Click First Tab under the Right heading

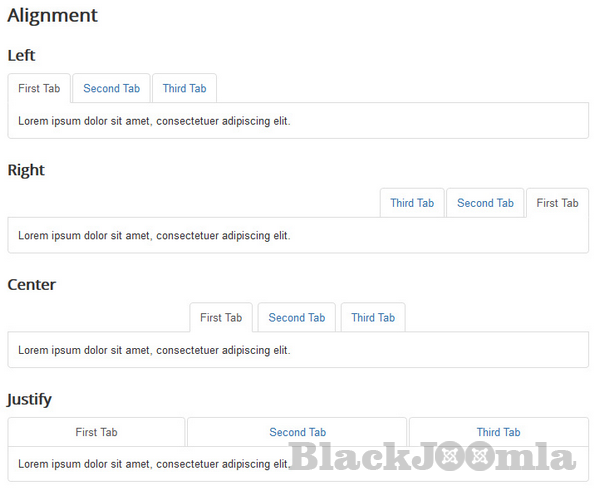click(557, 203)
